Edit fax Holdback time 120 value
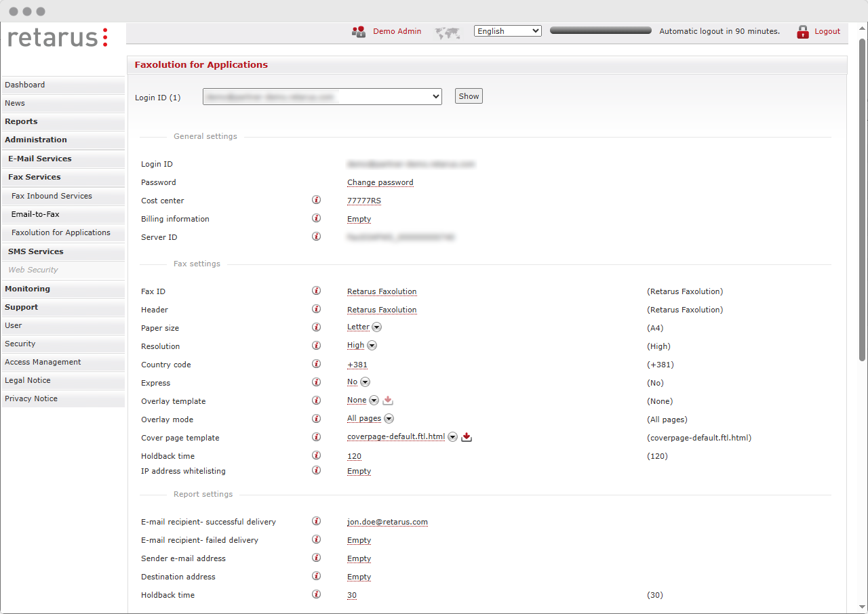 pyautogui.click(x=354, y=456)
